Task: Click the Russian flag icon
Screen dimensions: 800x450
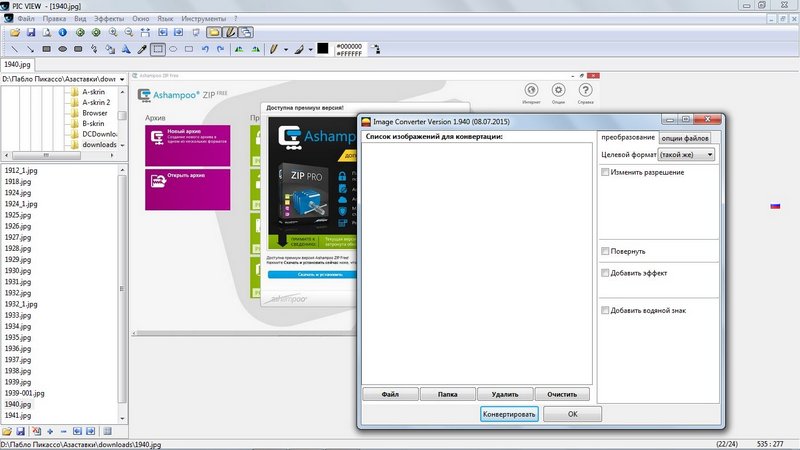Action: point(775,206)
